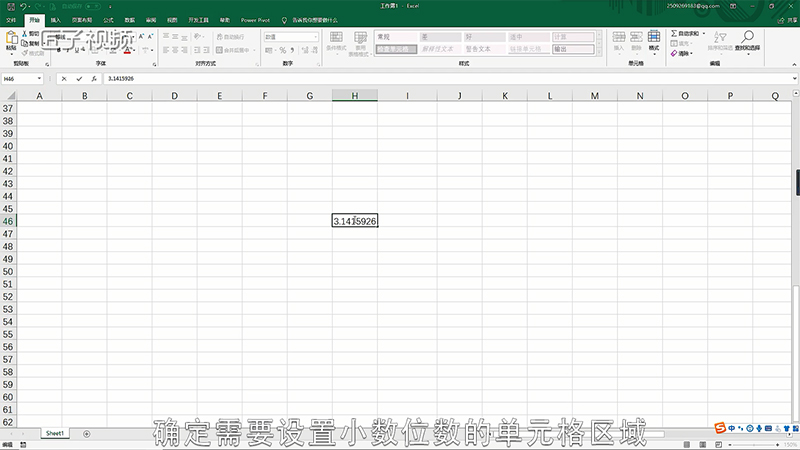The width and height of the screenshot is (800, 450).
Task: Open the number format dropdown
Action: [x=315, y=37]
